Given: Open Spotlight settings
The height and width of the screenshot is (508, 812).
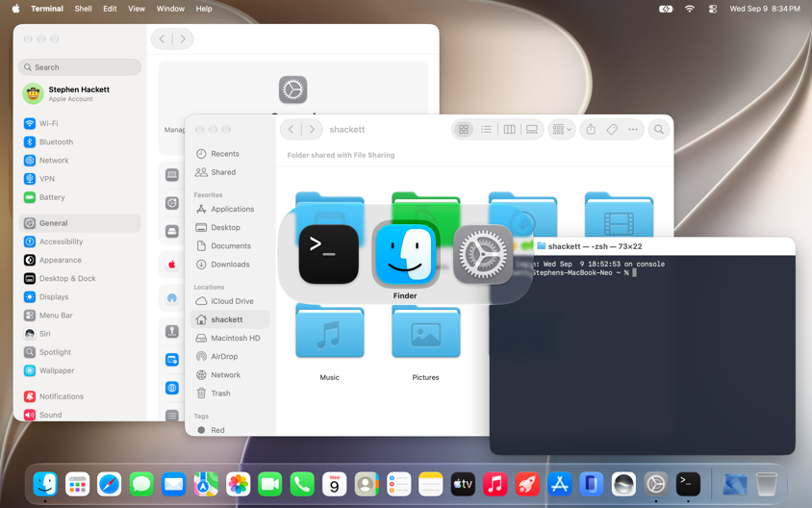Looking at the screenshot, I should tap(80, 352).
